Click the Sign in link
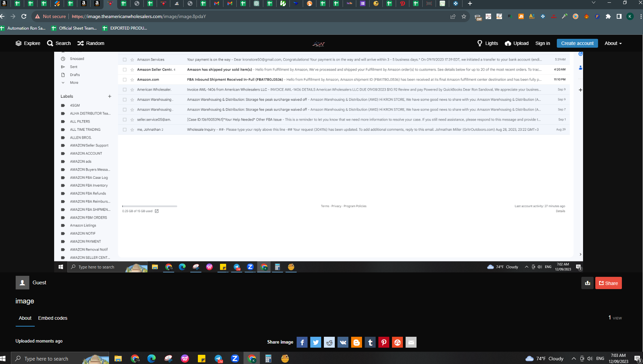This screenshot has width=643, height=364. (x=543, y=43)
